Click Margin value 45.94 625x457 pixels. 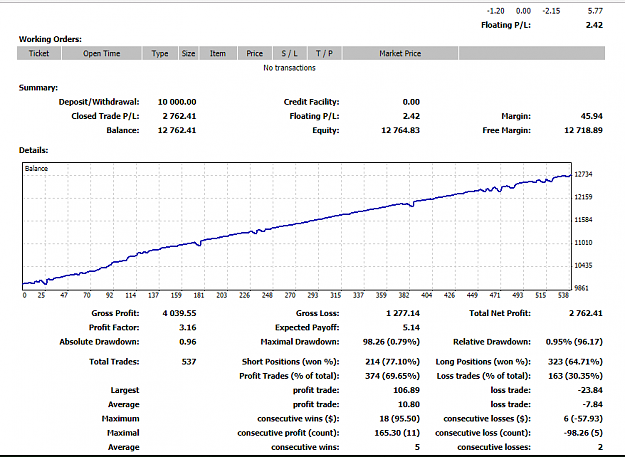point(592,116)
